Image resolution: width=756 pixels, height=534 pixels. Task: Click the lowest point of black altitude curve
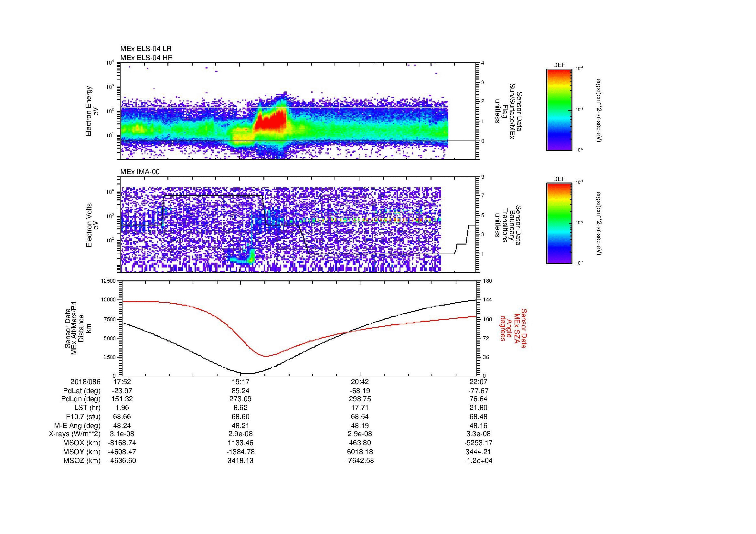pyautogui.click(x=248, y=373)
